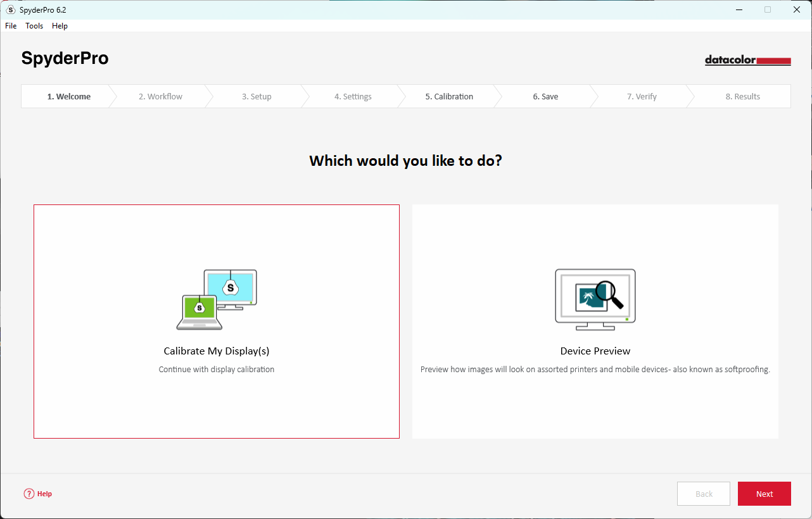The width and height of the screenshot is (812, 519).
Task: Open the 7. Verify step
Action: coord(642,97)
